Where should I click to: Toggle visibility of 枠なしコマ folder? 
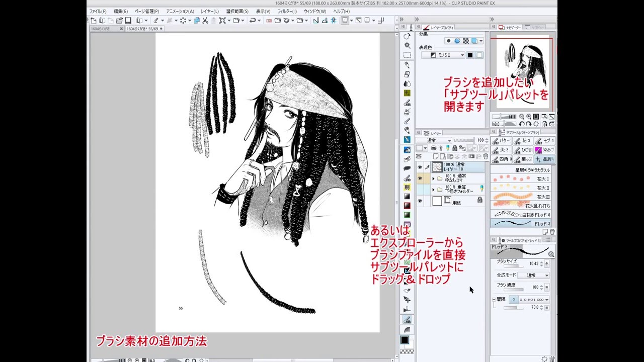pos(420,178)
